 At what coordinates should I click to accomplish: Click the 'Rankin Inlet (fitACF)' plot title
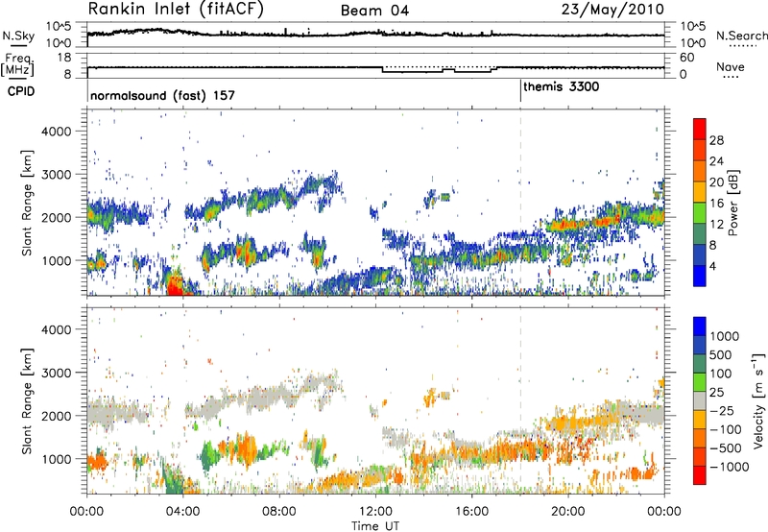pyautogui.click(x=176, y=10)
